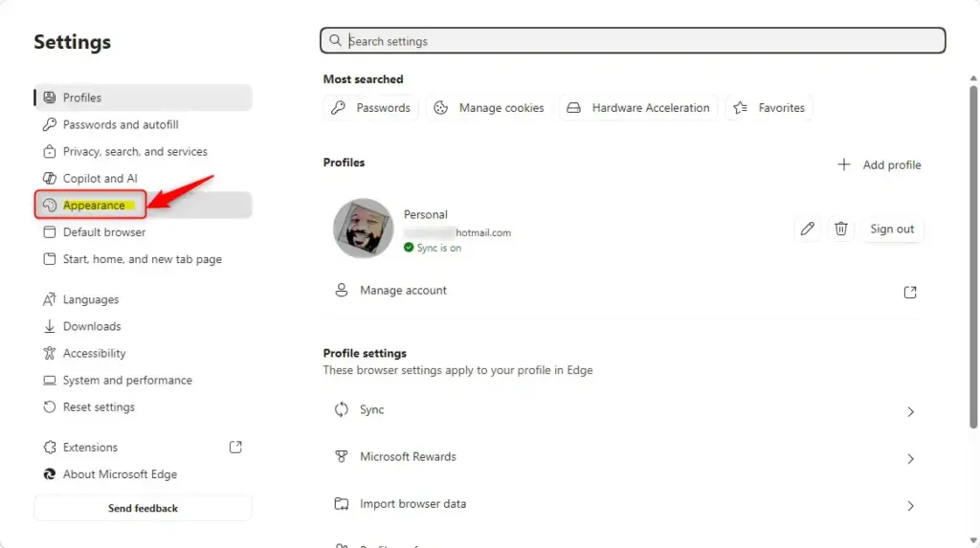Click the star icon on Favorites chip
This screenshot has height=548, width=980.
click(741, 107)
